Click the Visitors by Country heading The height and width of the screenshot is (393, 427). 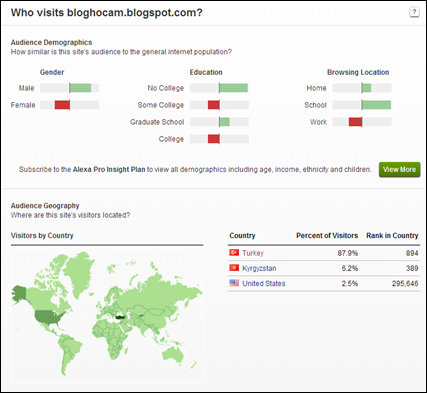click(x=42, y=235)
